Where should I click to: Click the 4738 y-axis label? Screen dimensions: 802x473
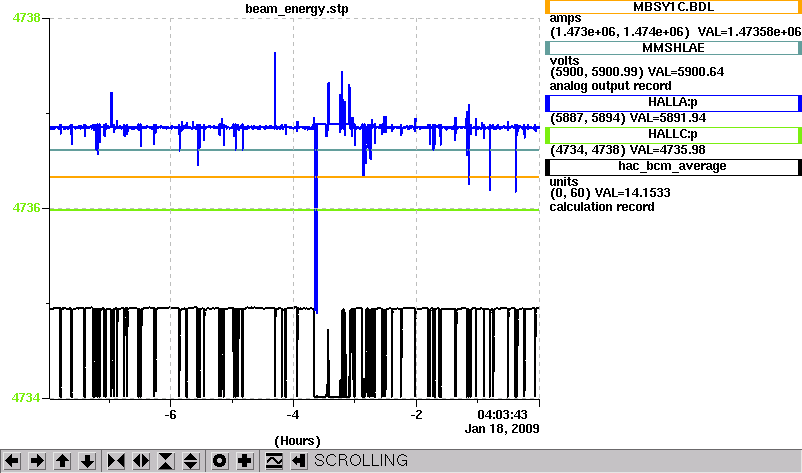[x=27, y=18]
